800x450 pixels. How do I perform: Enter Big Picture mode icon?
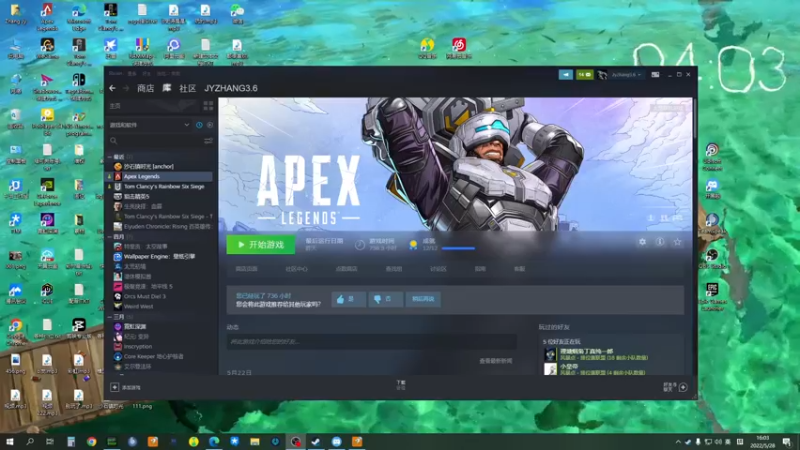coord(655,74)
